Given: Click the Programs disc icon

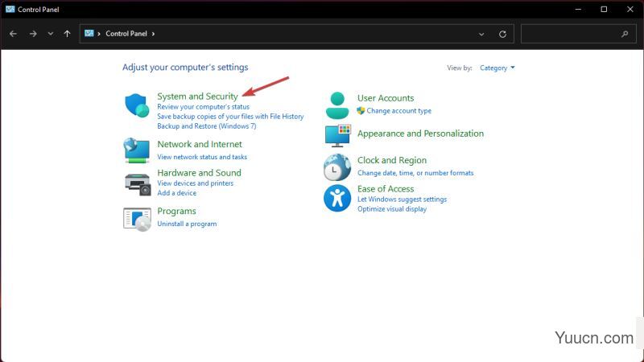Looking at the screenshot, I should point(137,219).
